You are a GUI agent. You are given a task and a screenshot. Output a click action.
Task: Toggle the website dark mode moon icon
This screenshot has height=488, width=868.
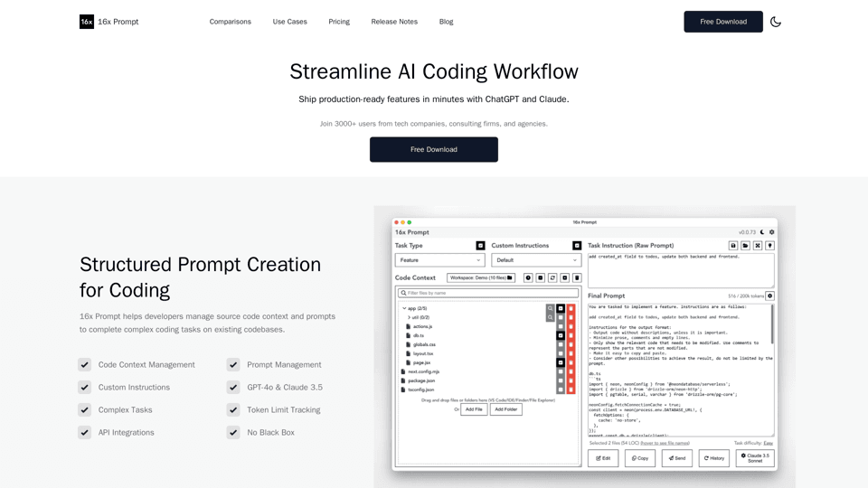click(776, 22)
